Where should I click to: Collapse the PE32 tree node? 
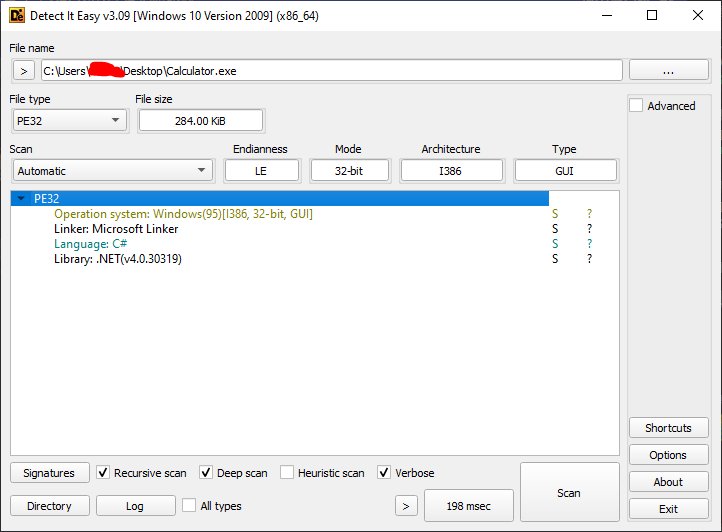21,199
